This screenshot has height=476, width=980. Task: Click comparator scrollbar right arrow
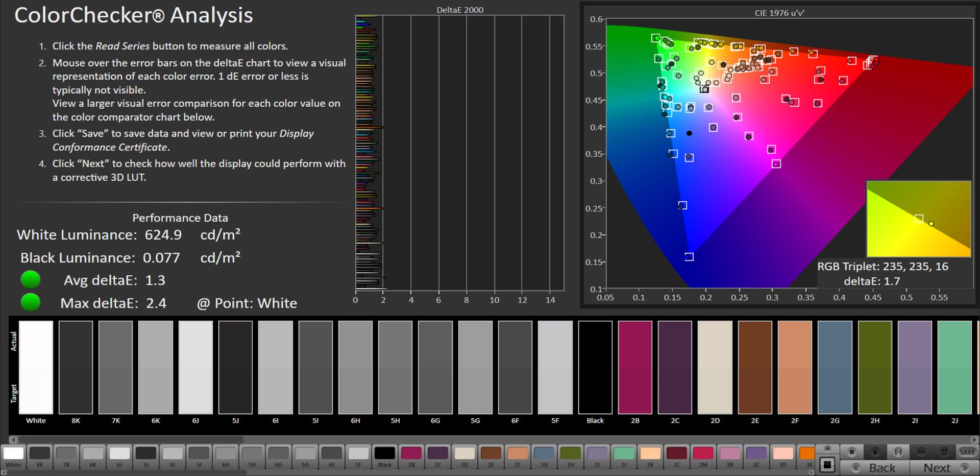(974, 439)
